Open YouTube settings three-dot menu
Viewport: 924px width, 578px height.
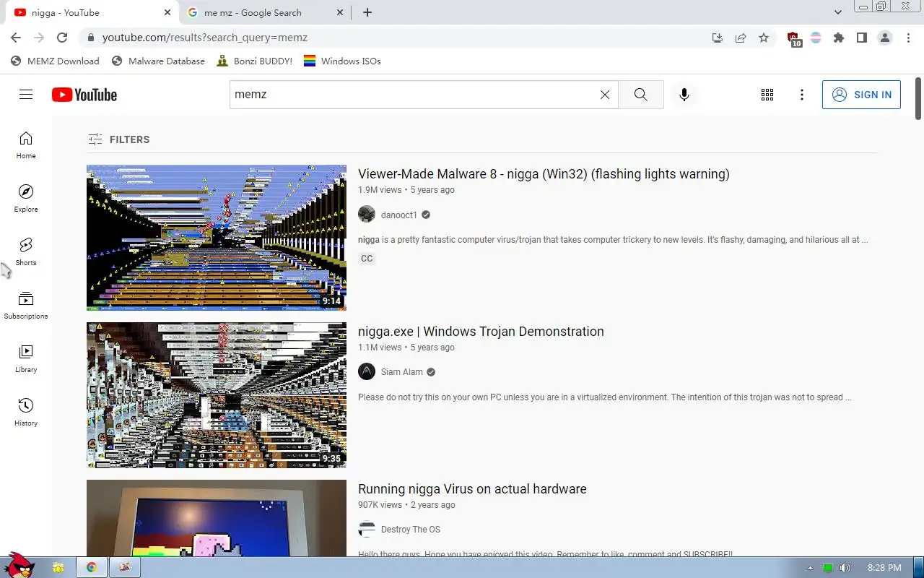tap(802, 95)
